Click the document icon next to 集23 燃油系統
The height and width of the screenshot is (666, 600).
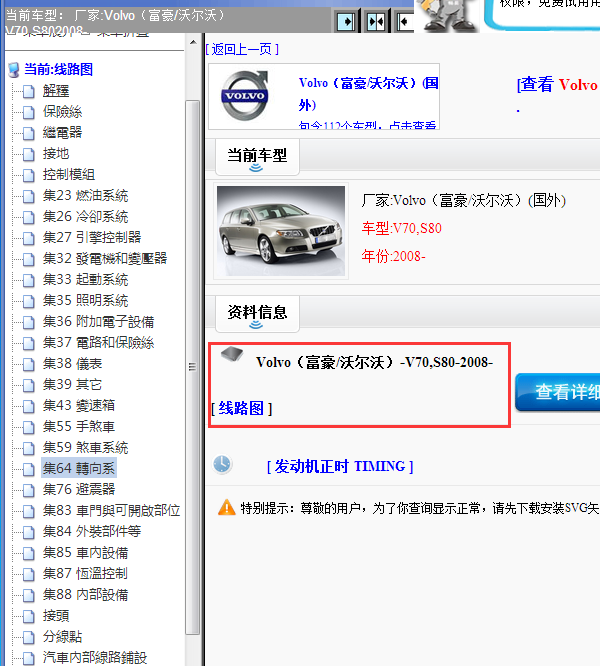28,196
